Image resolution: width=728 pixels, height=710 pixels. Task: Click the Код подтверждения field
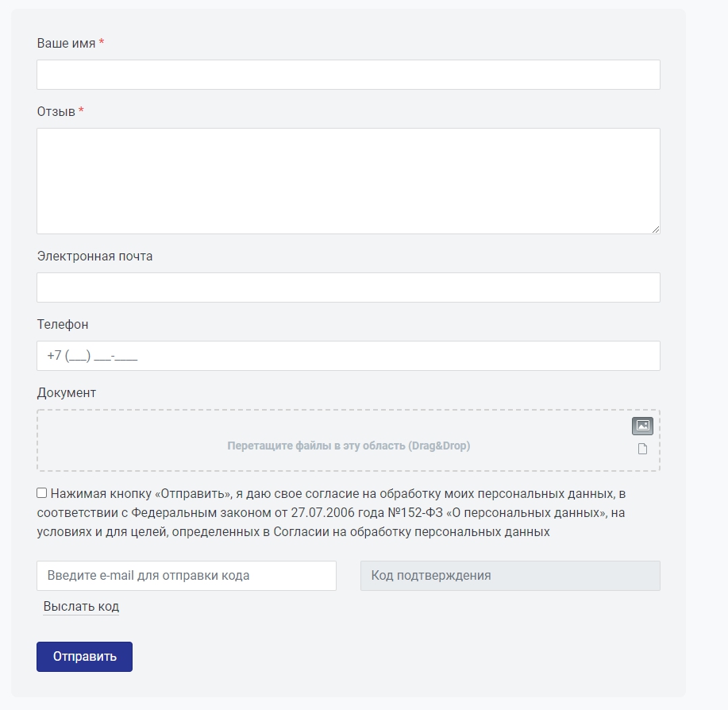[x=510, y=576]
